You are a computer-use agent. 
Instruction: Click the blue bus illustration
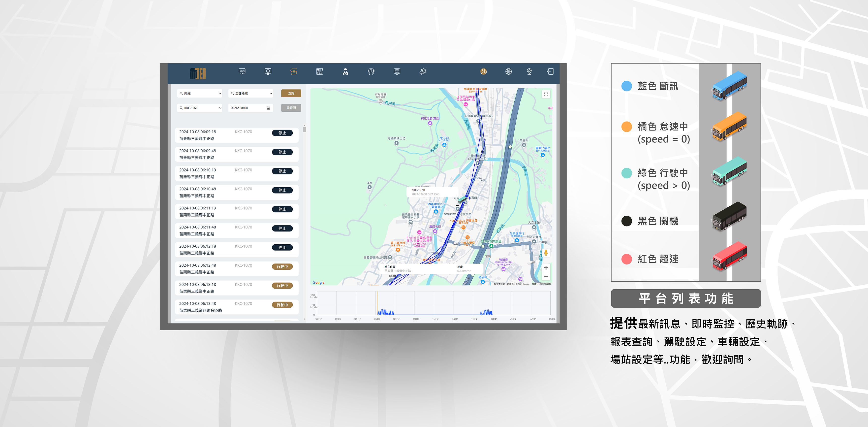coord(729,86)
